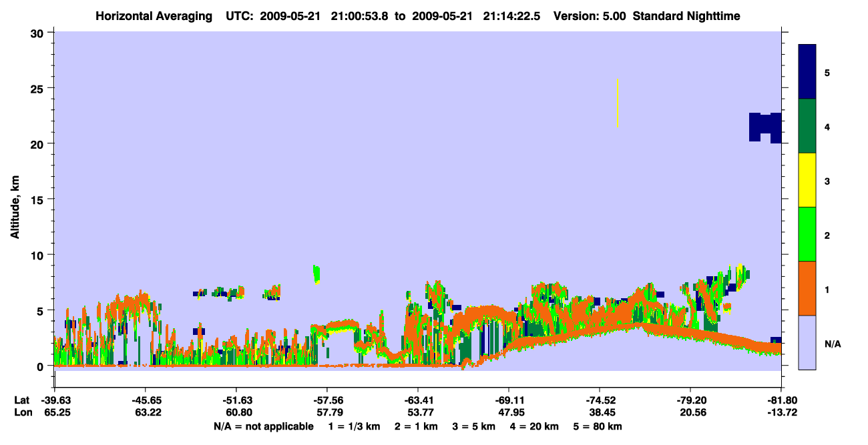The width and height of the screenshot is (868, 445).
Task: Click the lavender N/A colorbar segment
Action: tap(807, 342)
